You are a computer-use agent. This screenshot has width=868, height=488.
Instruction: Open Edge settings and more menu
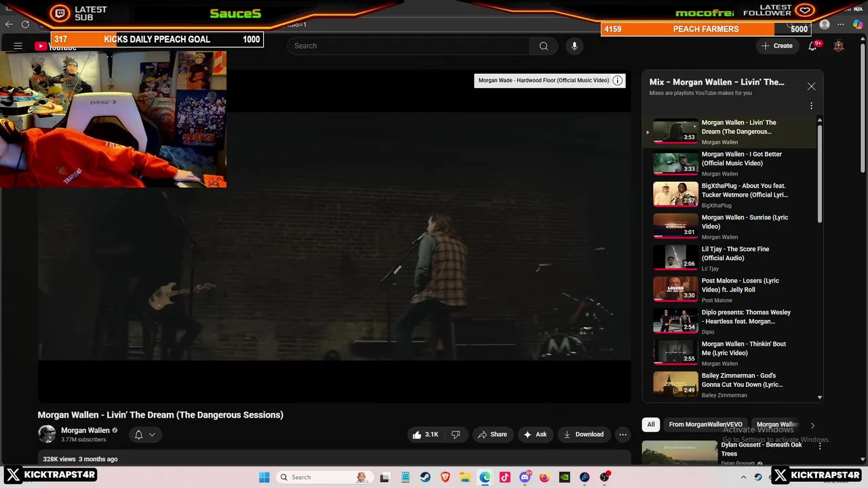(x=841, y=24)
